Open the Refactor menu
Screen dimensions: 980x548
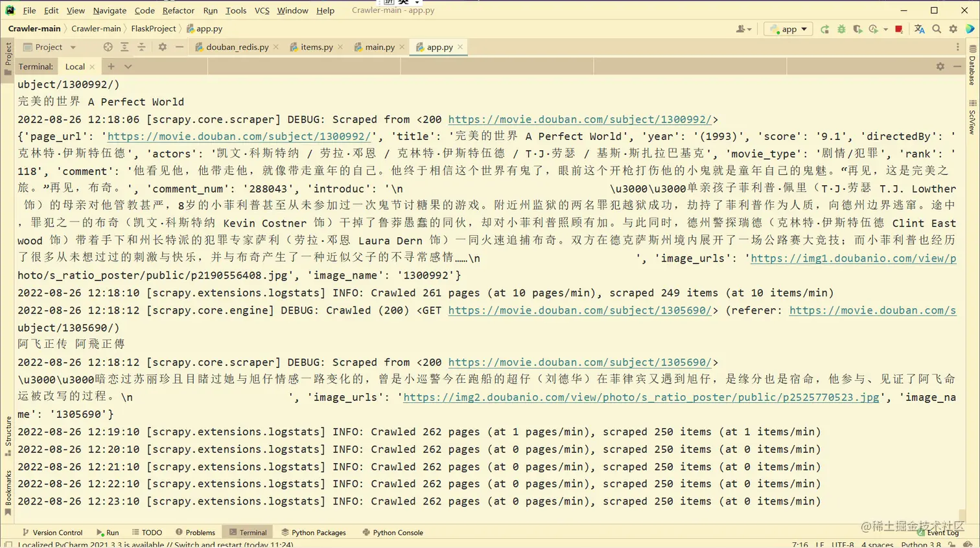click(178, 10)
